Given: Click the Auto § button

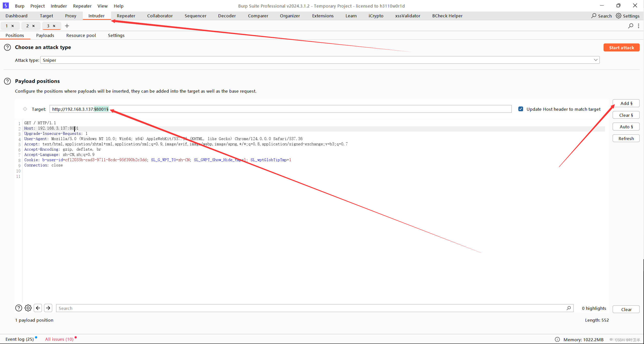Looking at the screenshot, I should pos(626,127).
